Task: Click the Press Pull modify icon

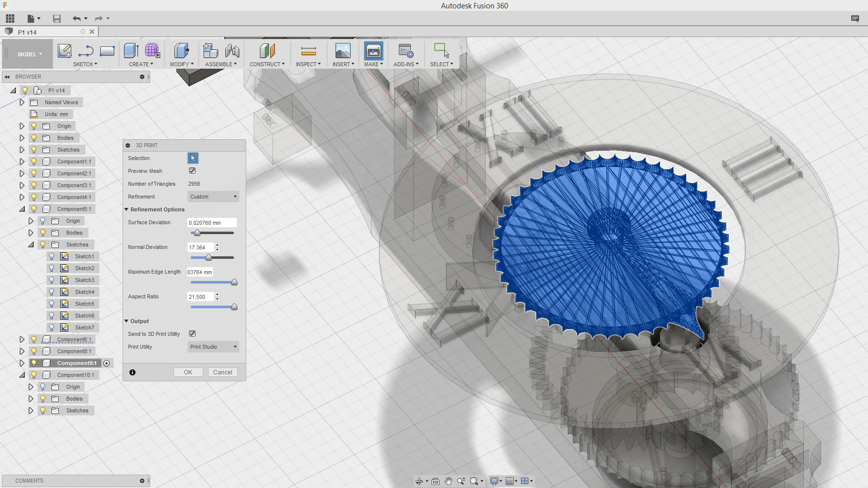Action: (181, 50)
